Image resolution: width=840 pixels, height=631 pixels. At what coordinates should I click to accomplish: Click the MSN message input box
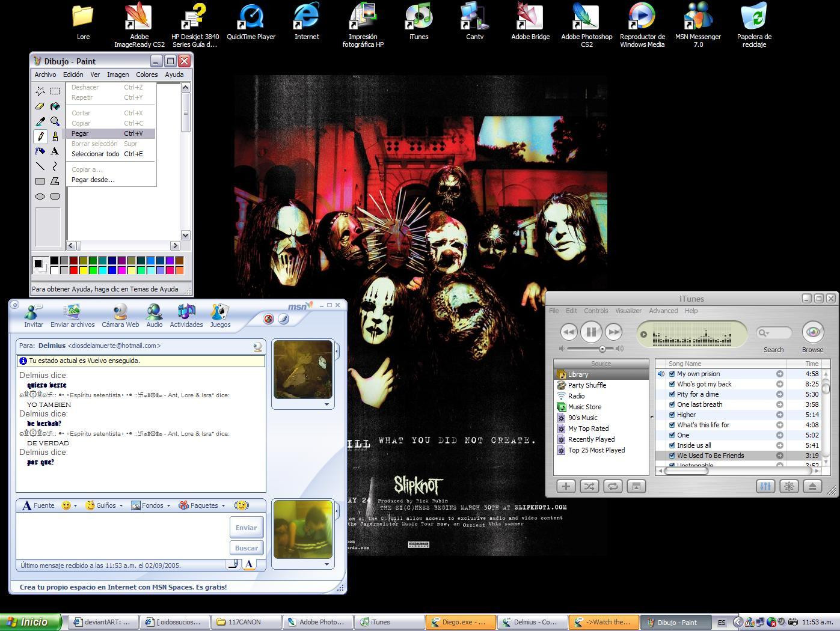(x=122, y=536)
